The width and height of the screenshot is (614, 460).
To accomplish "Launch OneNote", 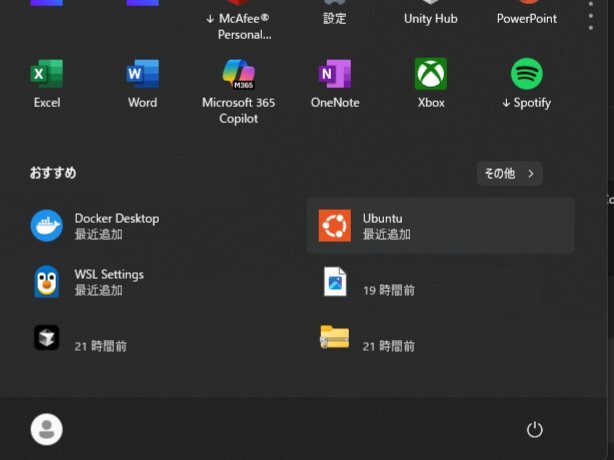I will [x=335, y=84].
